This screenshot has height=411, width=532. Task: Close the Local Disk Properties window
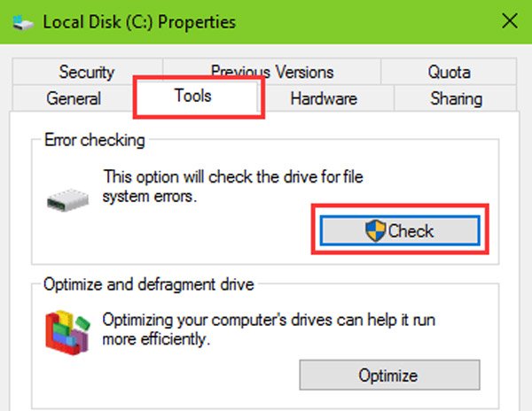pos(508,20)
